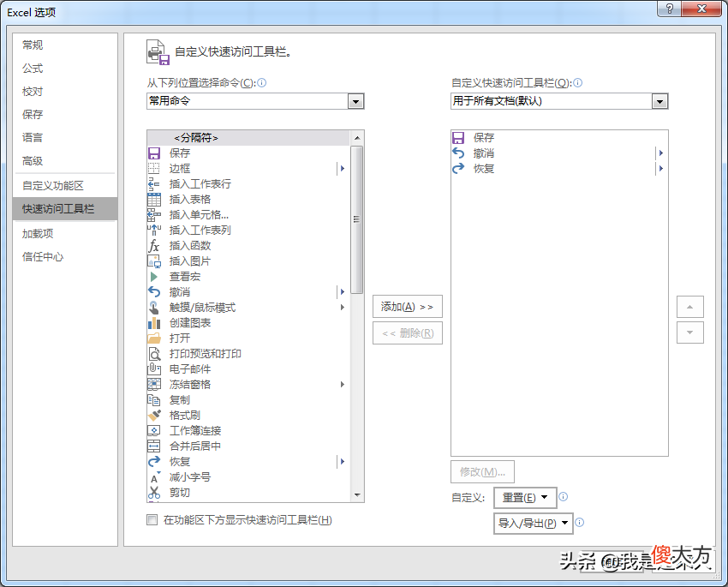728x587 pixels.
Task: Enable showing toolbar below the ribbon checkbox
Action: [152, 519]
